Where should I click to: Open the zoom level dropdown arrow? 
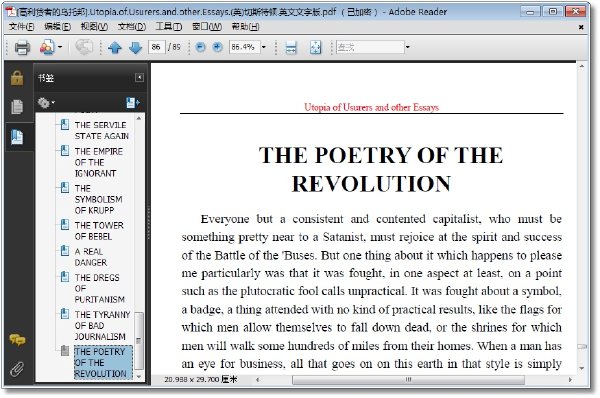click(x=264, y=47)
